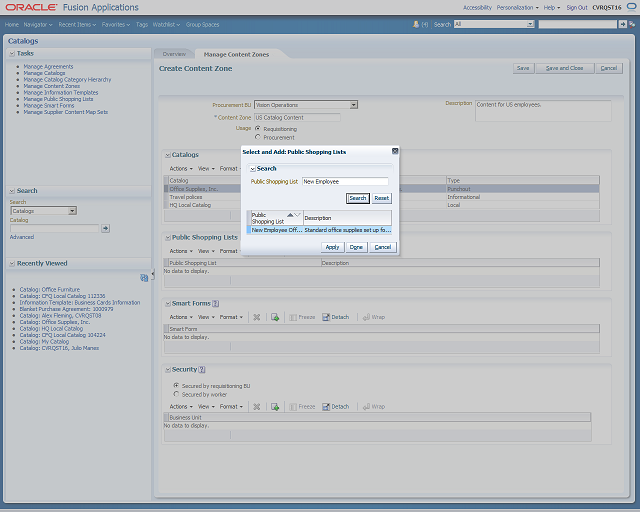Switch to the Overview tab
640x512 pixels.
click(x=174, y=54)
